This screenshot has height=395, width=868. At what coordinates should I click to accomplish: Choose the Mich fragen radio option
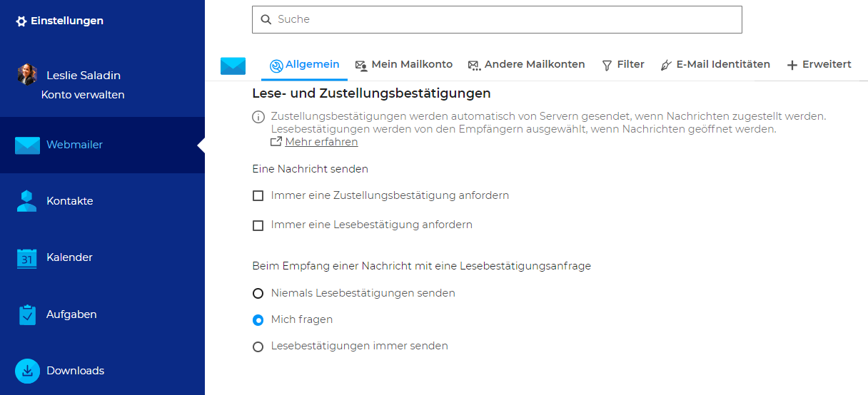pos(258,320)
